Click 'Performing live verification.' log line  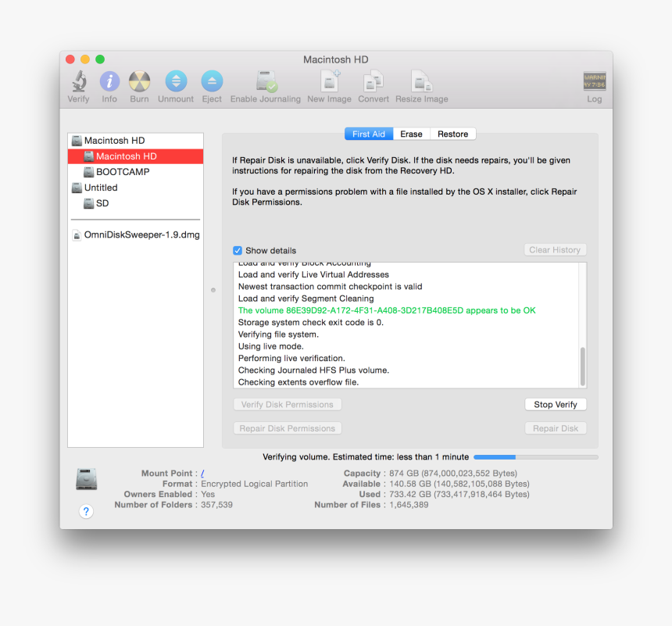coord(291,358)
